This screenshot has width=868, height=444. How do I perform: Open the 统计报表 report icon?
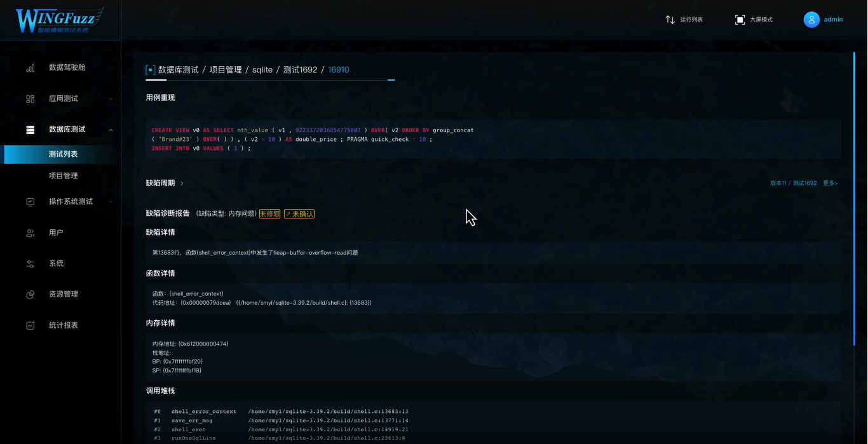click(30, 325)
